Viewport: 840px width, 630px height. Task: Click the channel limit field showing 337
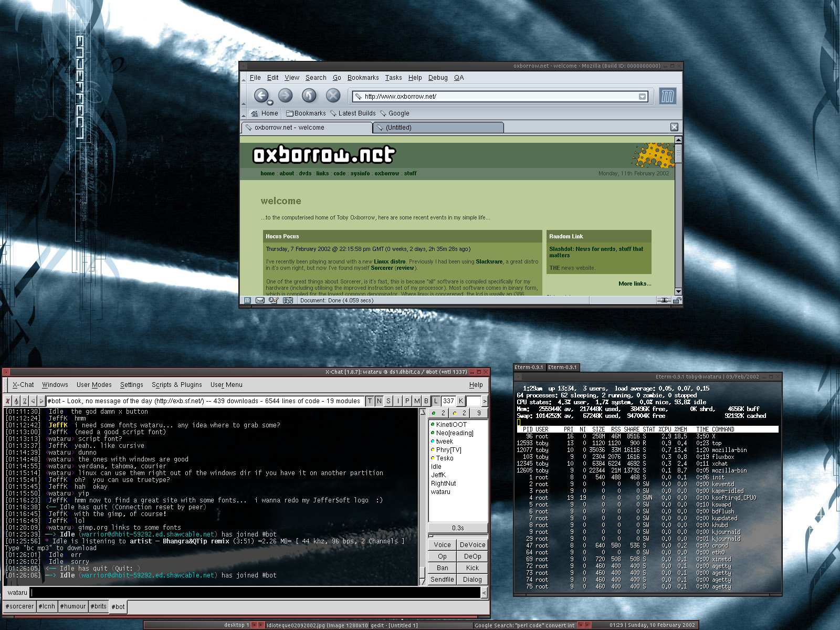click(x=448, y=401)
